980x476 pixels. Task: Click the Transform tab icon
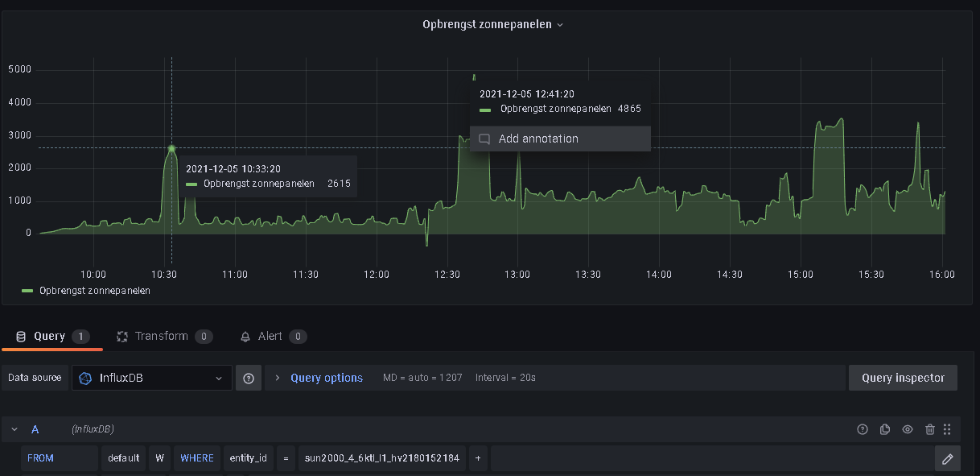(122, 337)
